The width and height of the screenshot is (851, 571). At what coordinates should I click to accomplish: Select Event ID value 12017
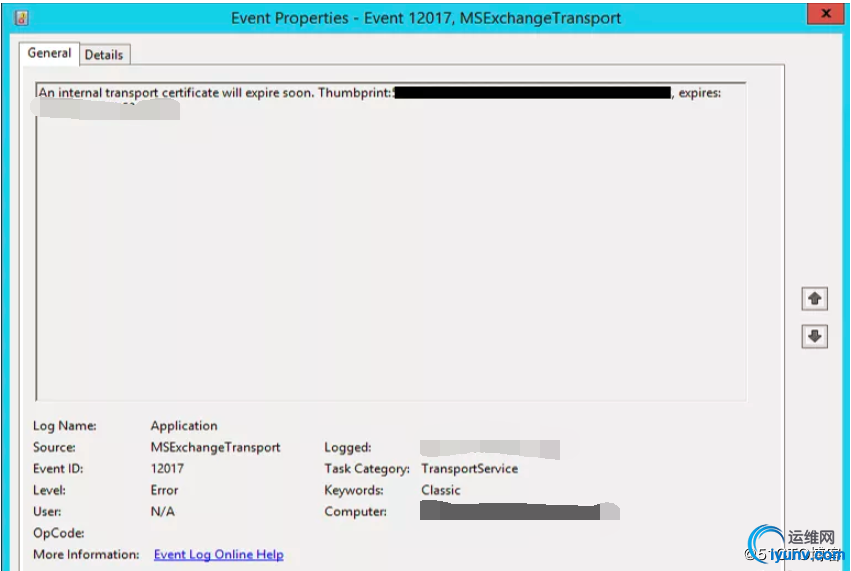(167, 468)
